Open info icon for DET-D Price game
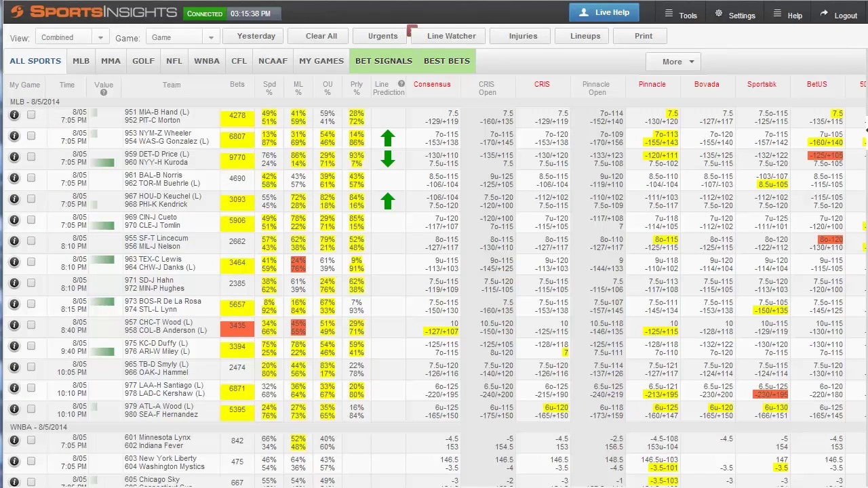868x488 pixels. 14,157
